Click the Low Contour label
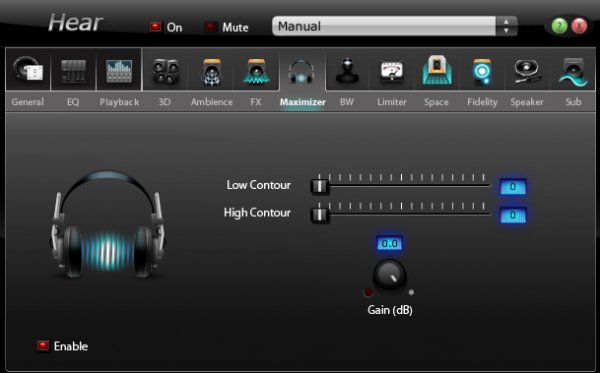 [x=258, y=185]
